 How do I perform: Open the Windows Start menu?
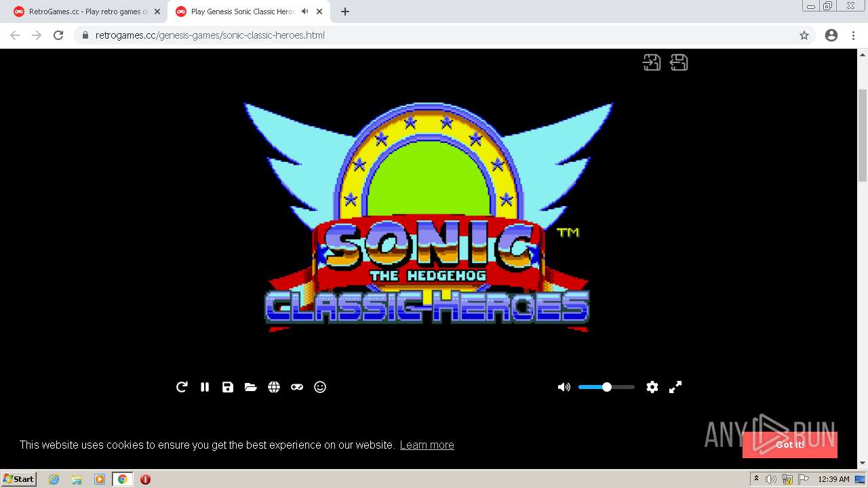[x=18, y=479]
